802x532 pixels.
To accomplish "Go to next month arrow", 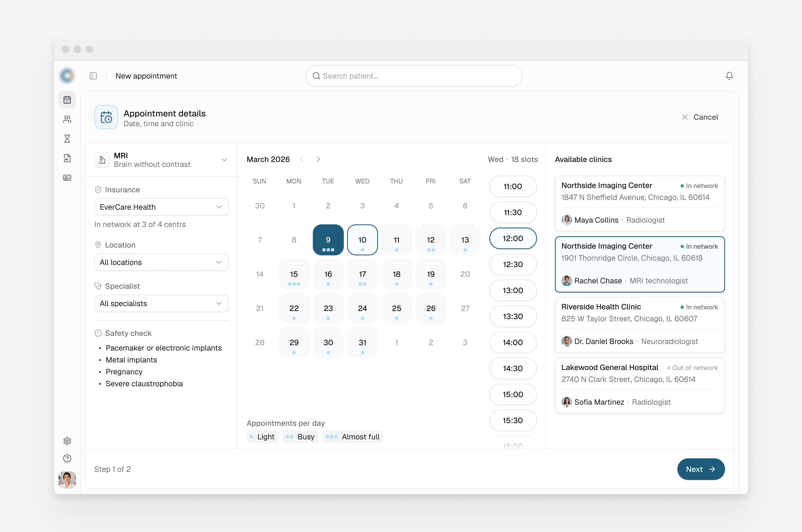I will [318, 160].
